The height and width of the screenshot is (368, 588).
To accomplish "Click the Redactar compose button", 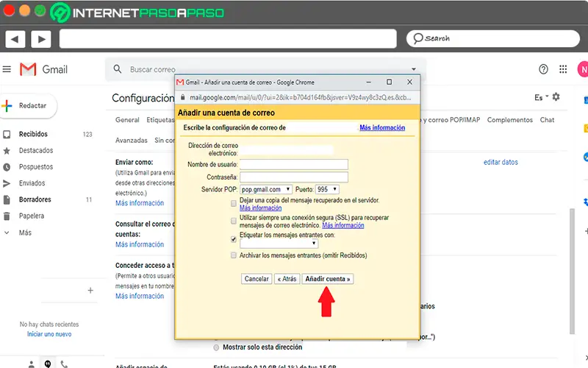I will (29, 106).
